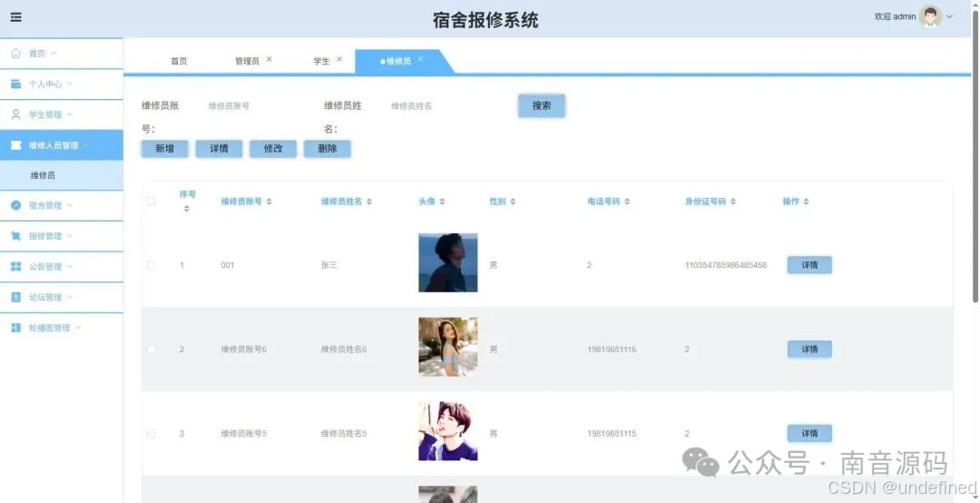Click avatar thumbnail of 维修员姓名5
This screenshot has width=980, height=503.
click(x=448, y=431)
